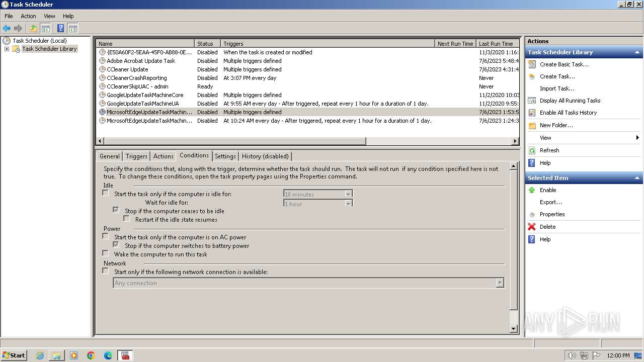Click the Help icon under Selected Item
The image size is (644, 362).
tap(532, 239)
